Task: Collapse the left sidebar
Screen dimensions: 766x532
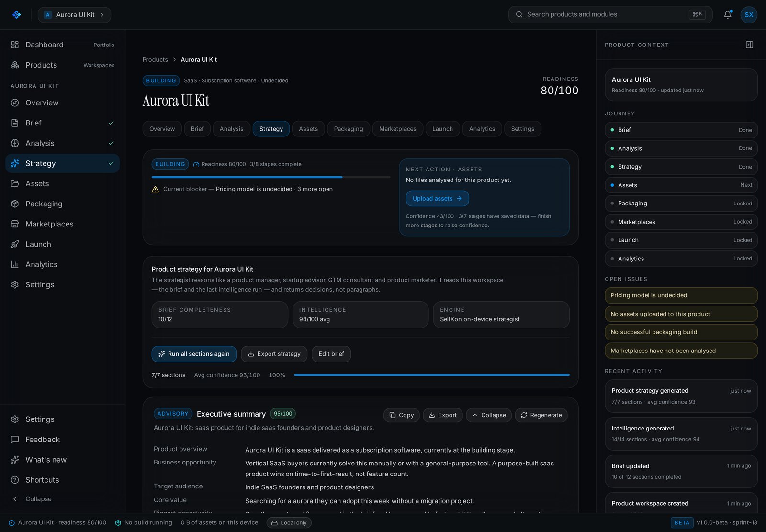Action: (32, 499)
